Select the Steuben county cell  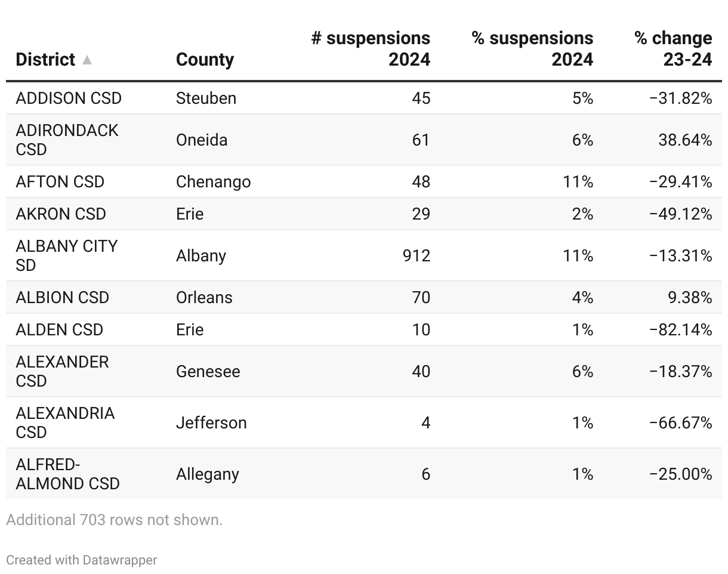tap(206, 98)
